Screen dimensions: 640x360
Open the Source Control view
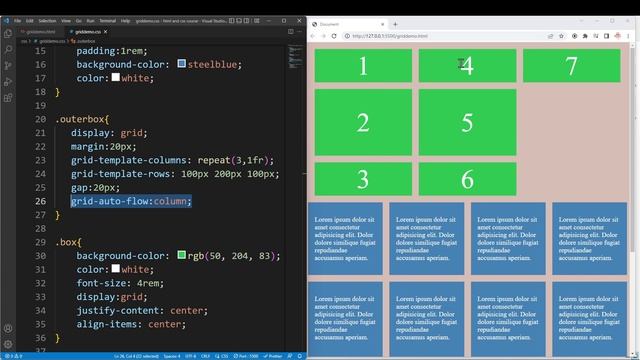pos(8,65)
